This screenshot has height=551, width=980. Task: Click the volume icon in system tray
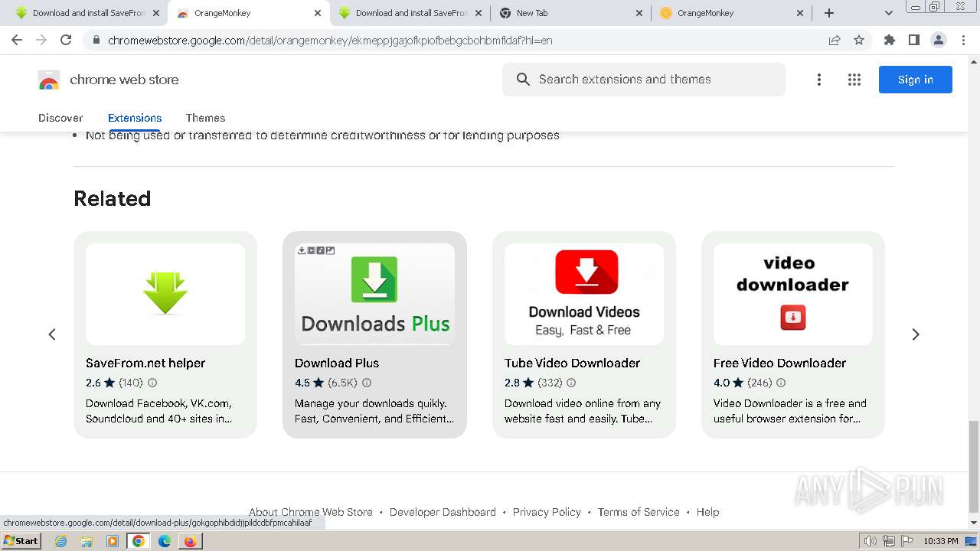coord(871,541)
